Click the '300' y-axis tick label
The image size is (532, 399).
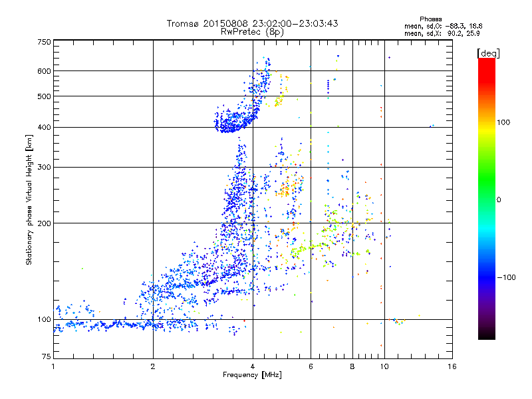45,168
